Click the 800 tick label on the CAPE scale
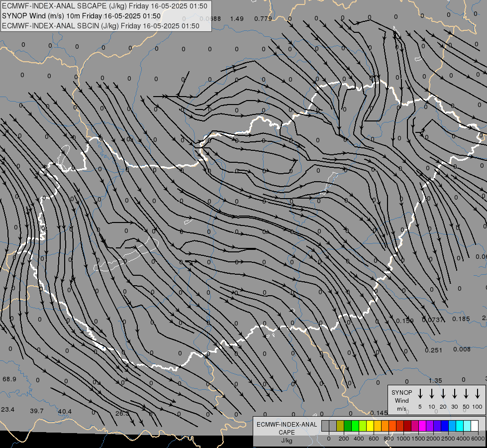Viewport: 487px width, 448px height. click(389, 439)
